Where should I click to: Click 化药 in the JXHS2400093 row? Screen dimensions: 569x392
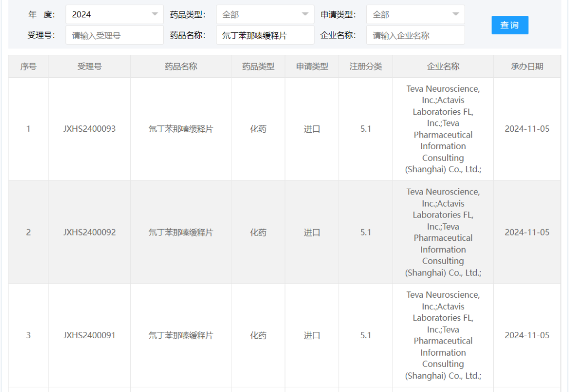pyautogui.click(x=258, y=129)
